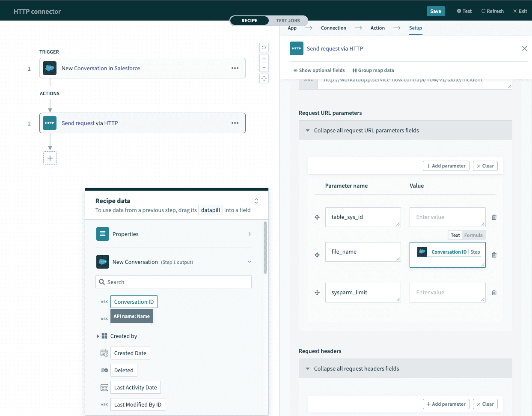Screen dimensions: 532x416
Task: Open the Action tab
Action: tap(377, 28)
